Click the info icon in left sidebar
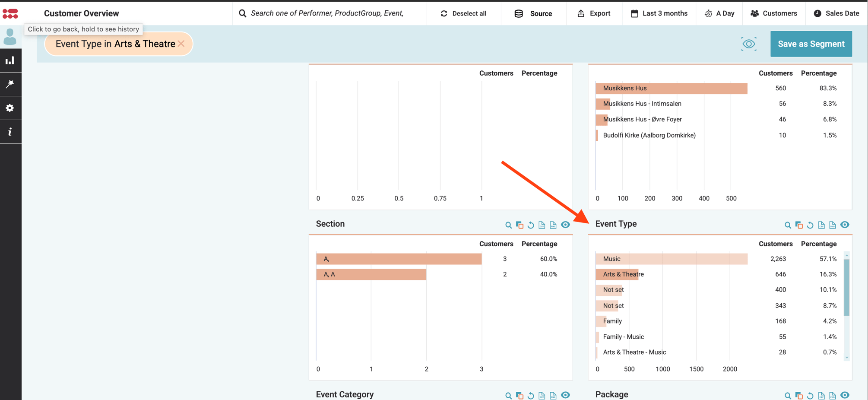Screen dimensions: 868x400 (10, 132)
